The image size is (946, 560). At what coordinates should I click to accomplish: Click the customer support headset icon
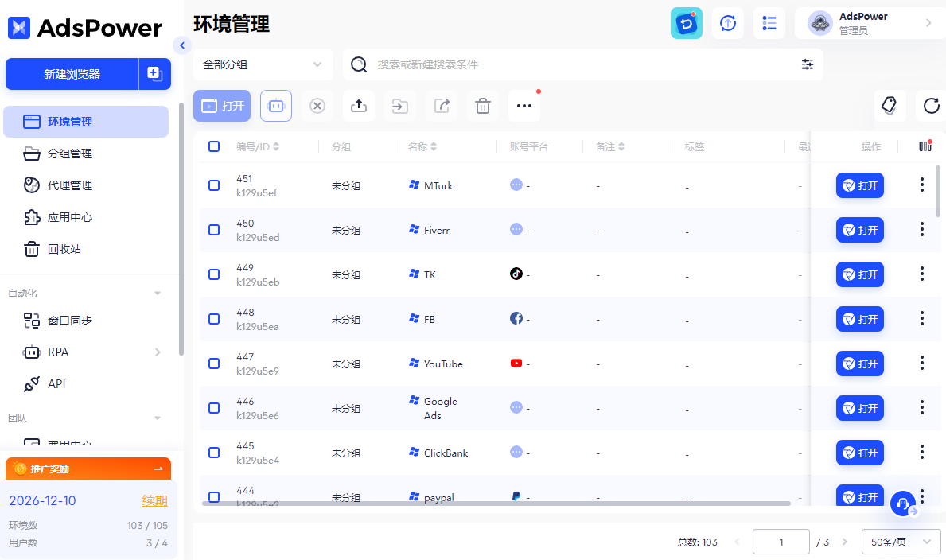click(x=901, y=504)
